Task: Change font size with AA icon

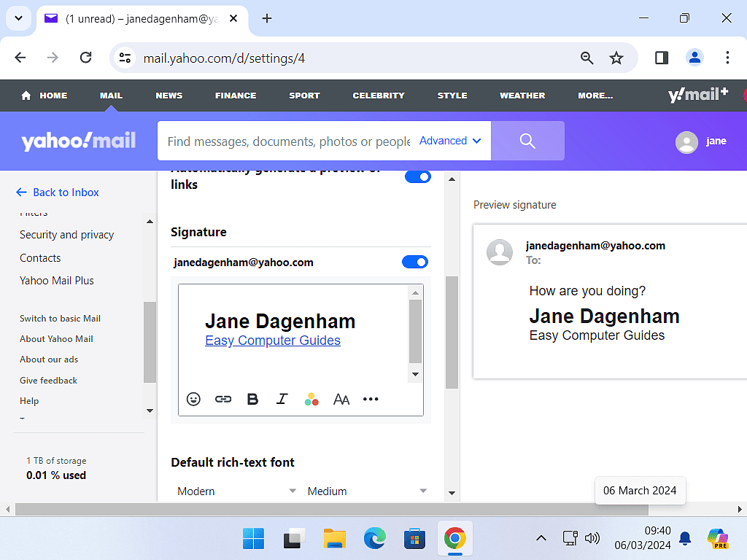Action: [x=341, y=399]
